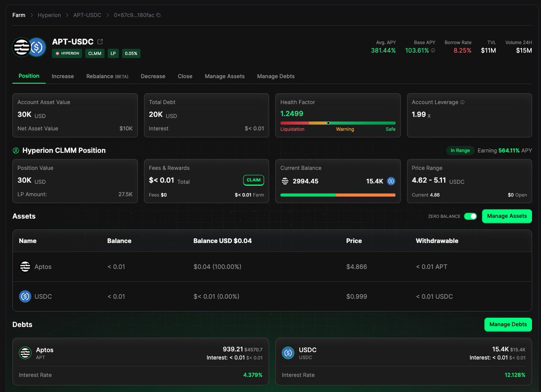Select the HYPERION badge under the pair name
Image resolution: width=541 pixels, height=392 pixels.
67,53
